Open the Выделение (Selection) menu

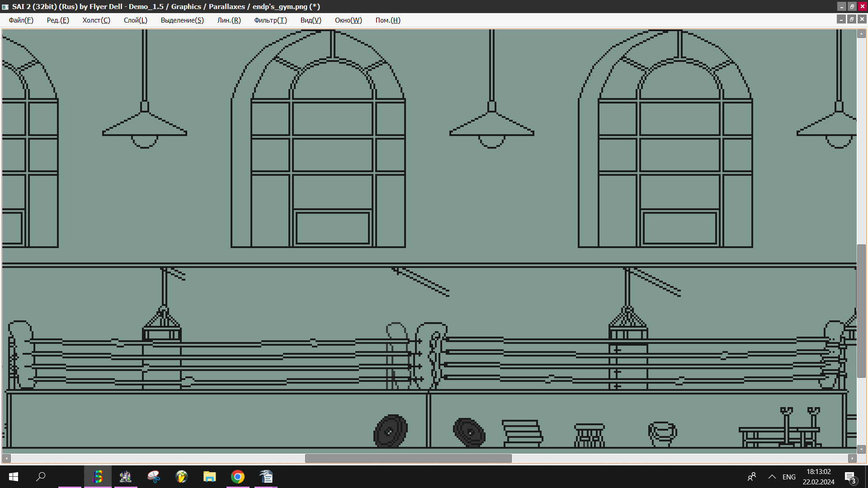point(182,20)
